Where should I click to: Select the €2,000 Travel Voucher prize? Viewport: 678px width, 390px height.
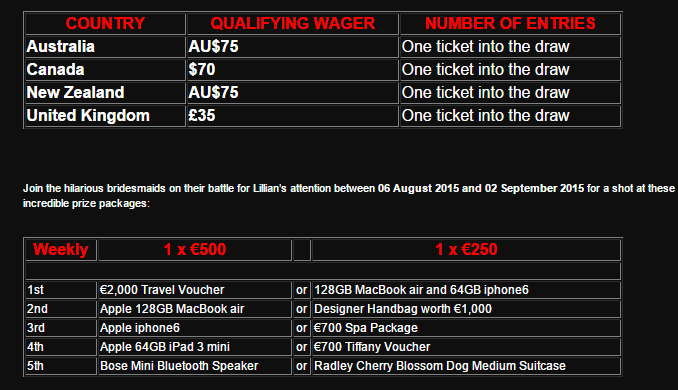click(x=195, y=290)
